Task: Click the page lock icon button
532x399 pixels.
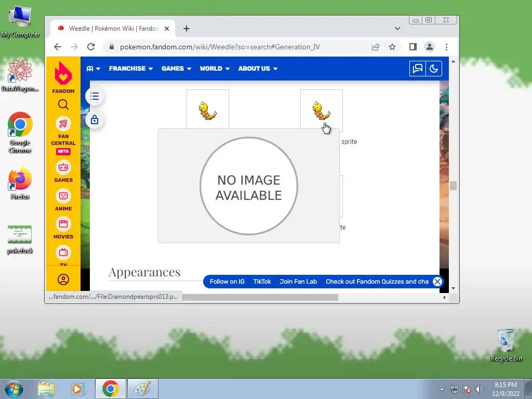Action: pyautogui.click(x=95, y=120)
